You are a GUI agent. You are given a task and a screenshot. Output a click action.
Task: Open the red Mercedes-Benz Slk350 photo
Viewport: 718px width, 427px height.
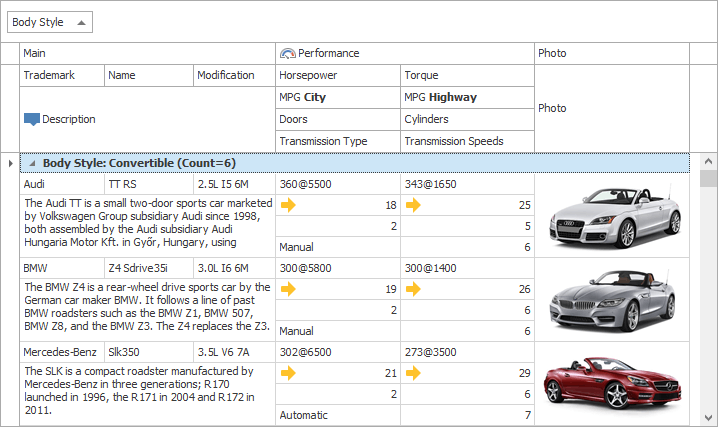(612, 384)
